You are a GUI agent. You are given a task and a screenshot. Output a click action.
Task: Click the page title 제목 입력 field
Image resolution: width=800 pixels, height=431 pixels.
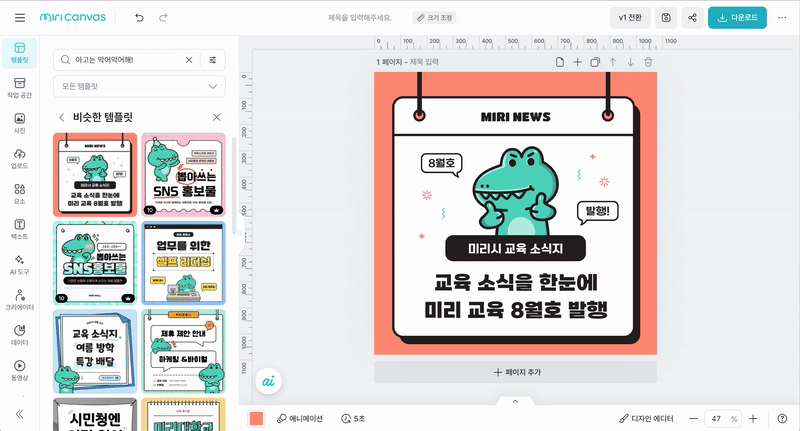tap(424, 62)
